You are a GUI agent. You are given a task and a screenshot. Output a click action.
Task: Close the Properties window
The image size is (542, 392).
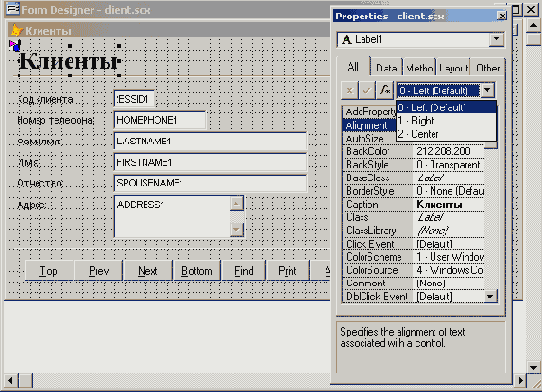502,16
